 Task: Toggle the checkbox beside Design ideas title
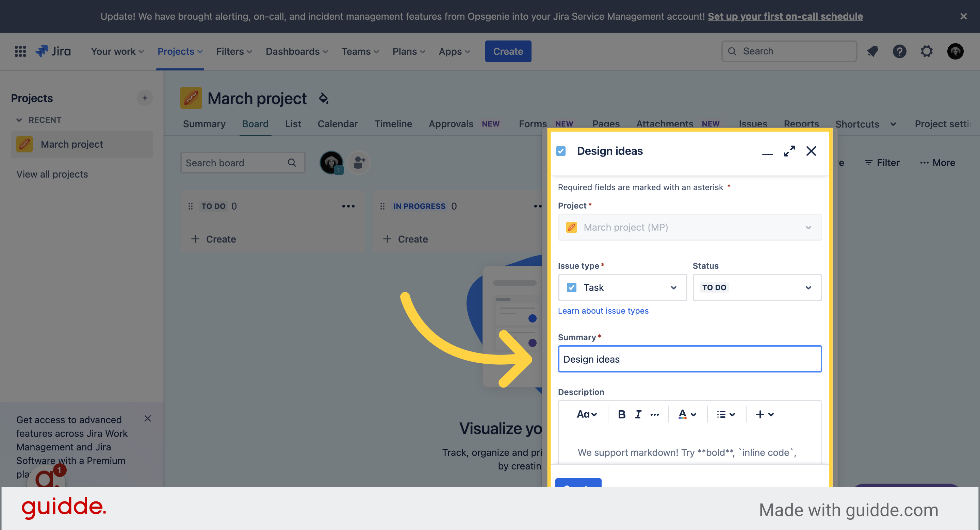pos(561,151)
